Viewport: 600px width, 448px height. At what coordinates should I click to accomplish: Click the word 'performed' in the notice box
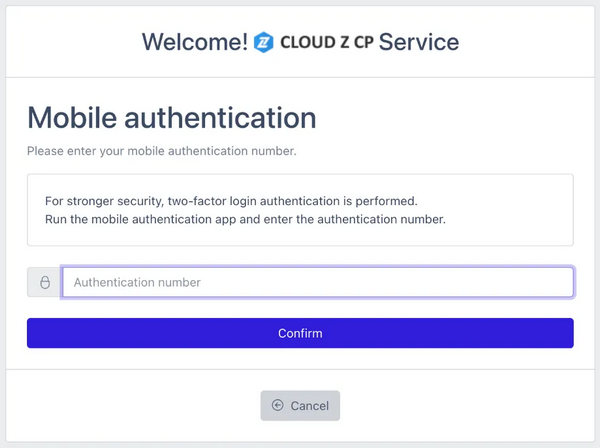385,201
